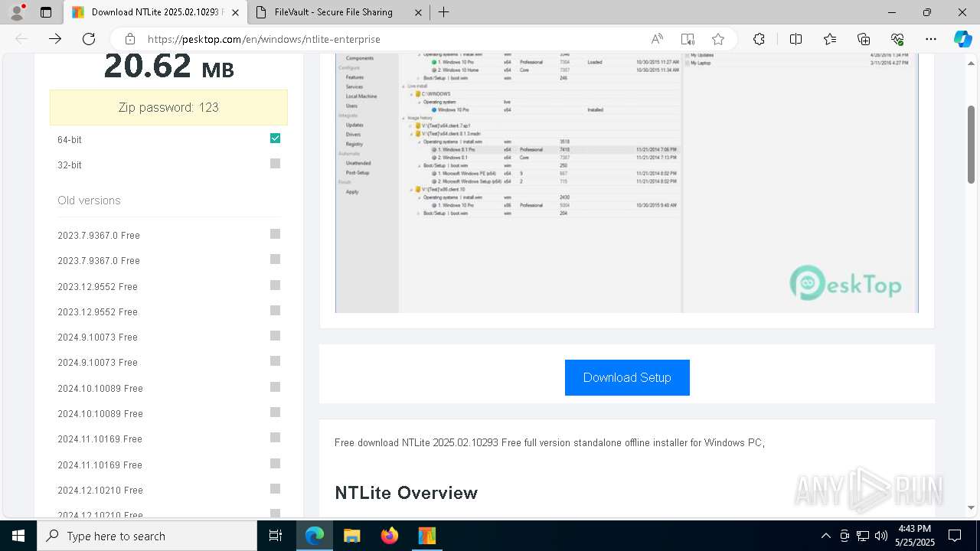This screenshot has height=551, width=980.
Task: Open the Extensions puzzle icon
Action: click(x=759, y=39)
